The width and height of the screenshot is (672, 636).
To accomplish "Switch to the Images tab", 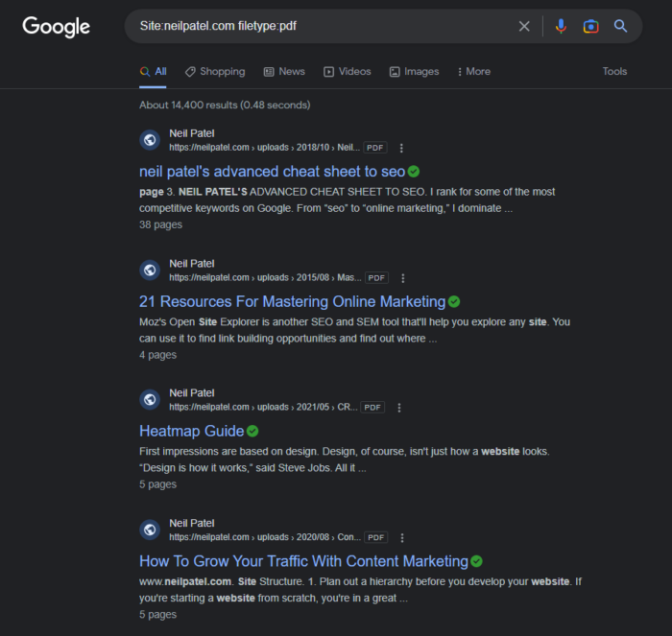I will [x=414, y=72].
